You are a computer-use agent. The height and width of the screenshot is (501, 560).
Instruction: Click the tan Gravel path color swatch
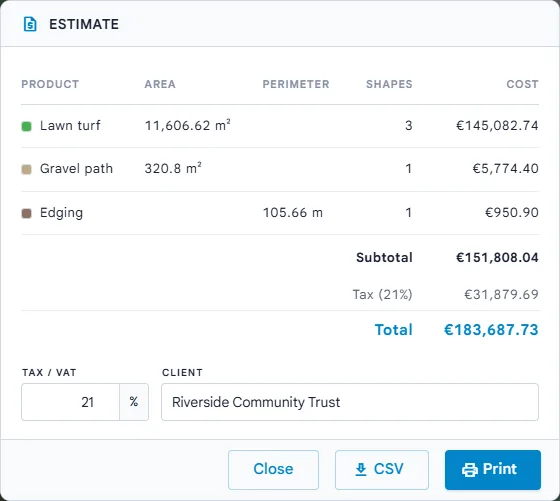[x=26, y=169]
